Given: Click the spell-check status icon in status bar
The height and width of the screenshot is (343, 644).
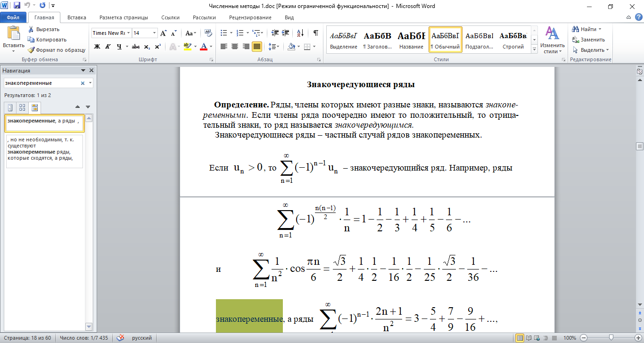Looking at the screenshot, I should (x=121, y=338).
